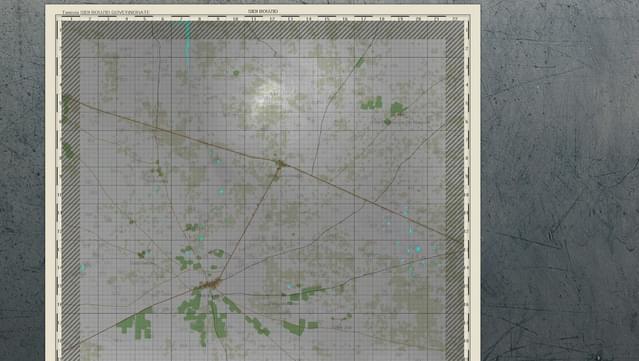Click the tall cyan marker near the top edge

(x=187, y=42)
